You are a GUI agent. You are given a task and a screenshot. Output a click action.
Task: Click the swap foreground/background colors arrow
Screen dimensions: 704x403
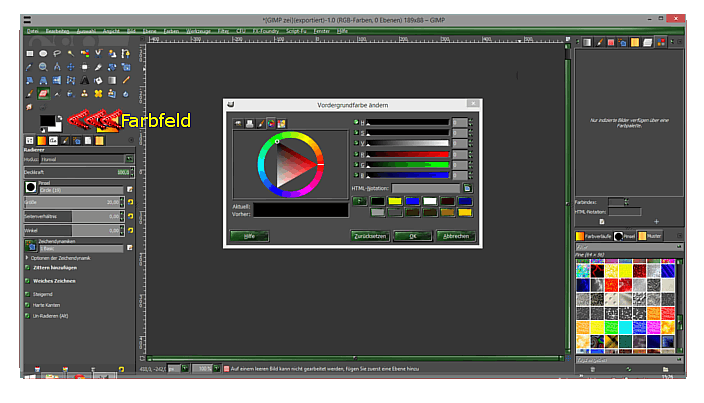(x=59, y=118)
